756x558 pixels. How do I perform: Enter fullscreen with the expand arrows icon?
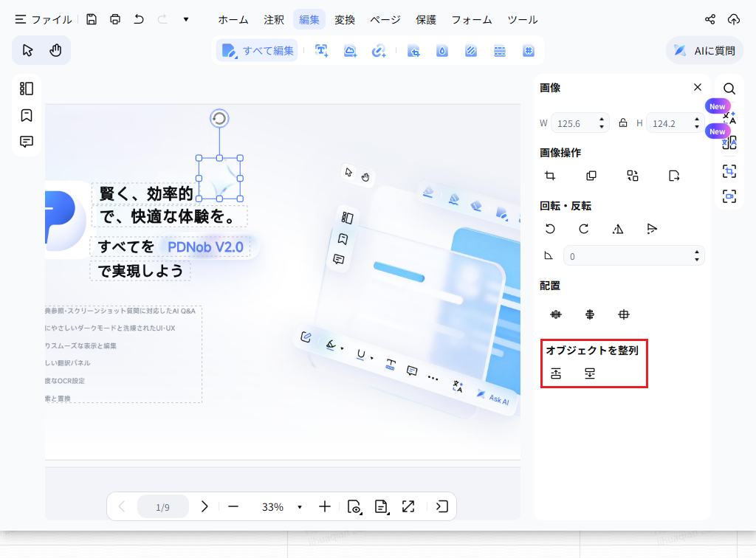408,506
